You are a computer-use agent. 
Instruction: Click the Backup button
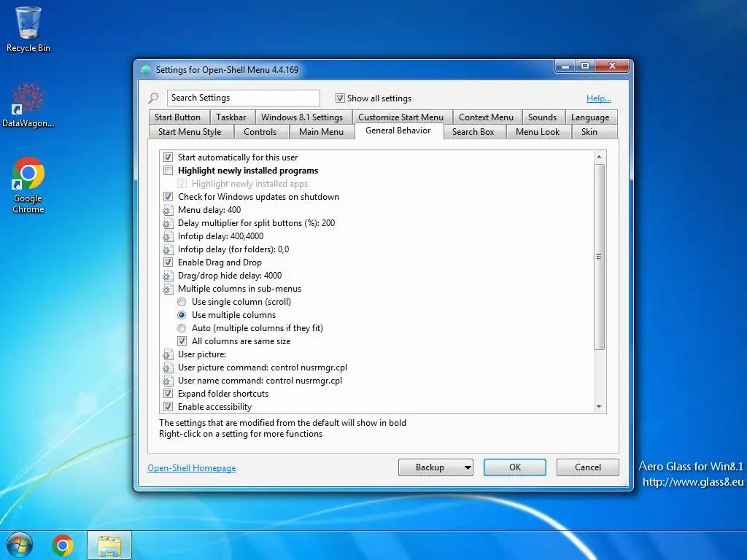coord(430,467)
